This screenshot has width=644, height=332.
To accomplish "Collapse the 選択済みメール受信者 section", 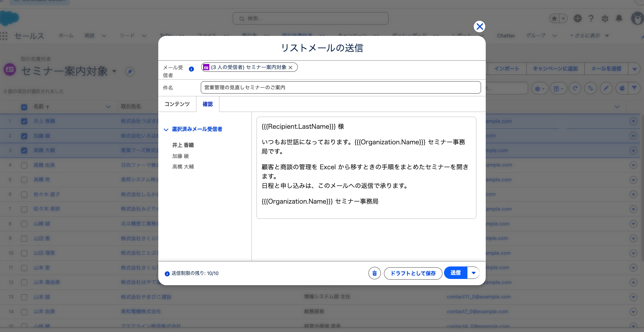I will click(x=166, y=130).
